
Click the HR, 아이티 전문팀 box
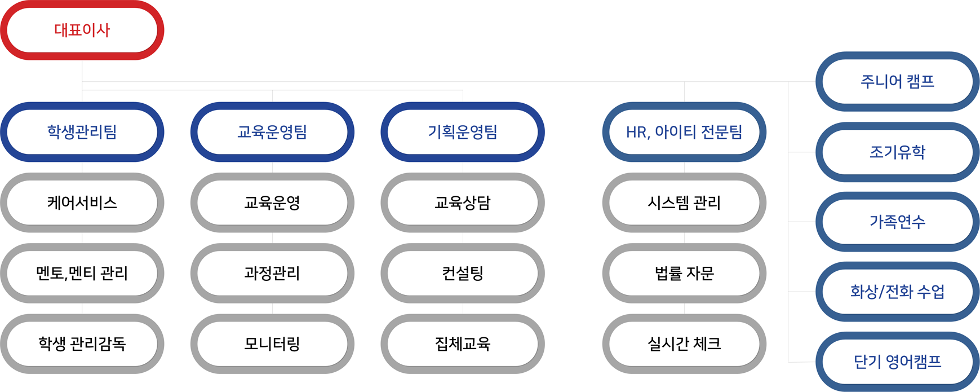684,132
